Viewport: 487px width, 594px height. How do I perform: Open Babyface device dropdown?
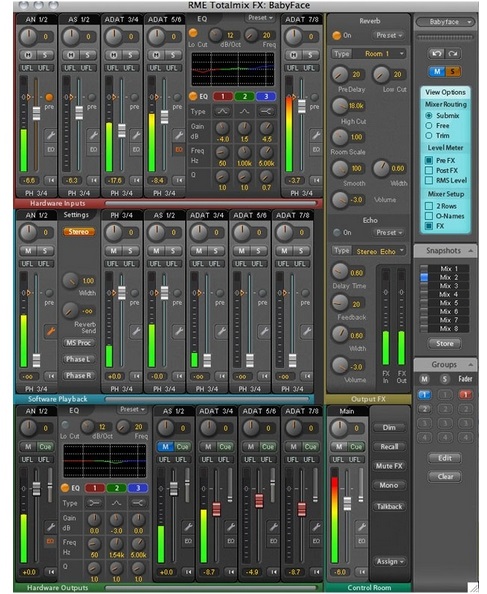445,22
